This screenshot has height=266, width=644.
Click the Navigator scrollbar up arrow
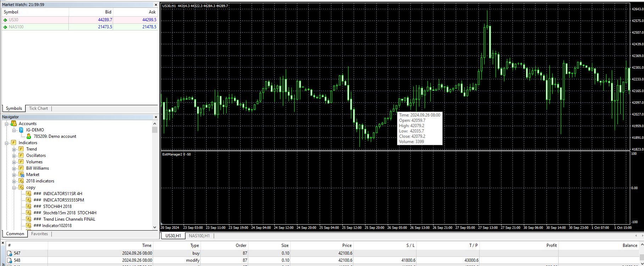[155, 124]
